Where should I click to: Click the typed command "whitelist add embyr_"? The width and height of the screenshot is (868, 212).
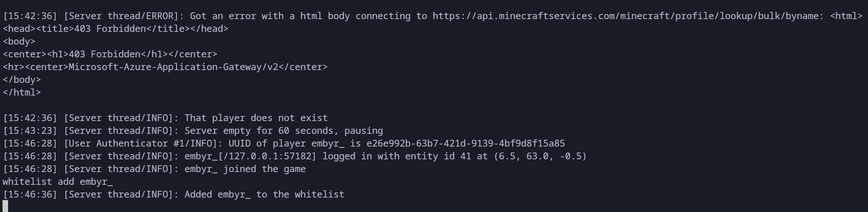[58, 182]
